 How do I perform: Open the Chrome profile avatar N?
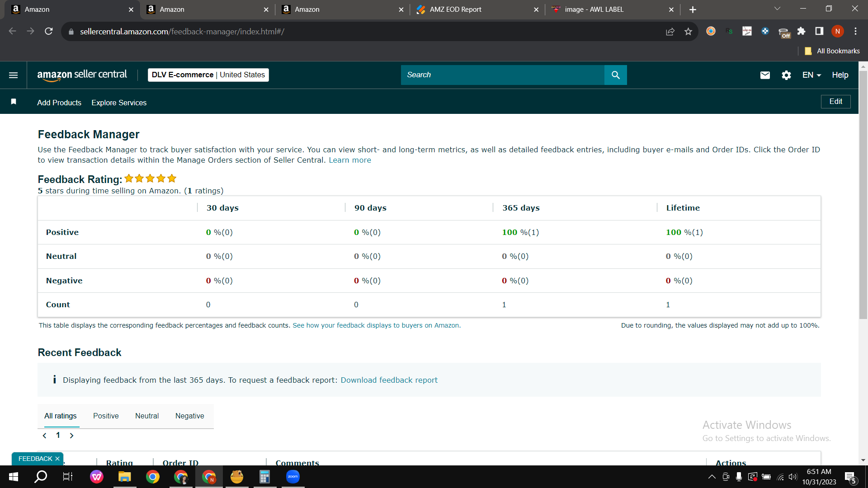point(837,31)
